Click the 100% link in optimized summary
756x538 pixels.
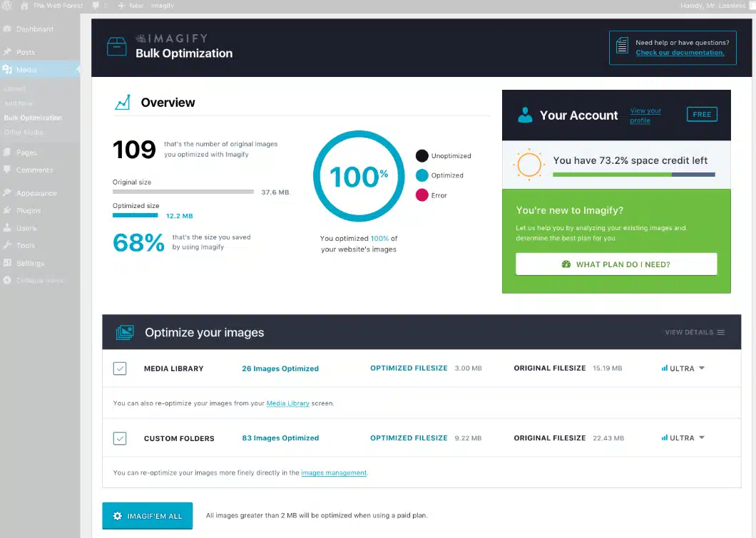[379, 239]
